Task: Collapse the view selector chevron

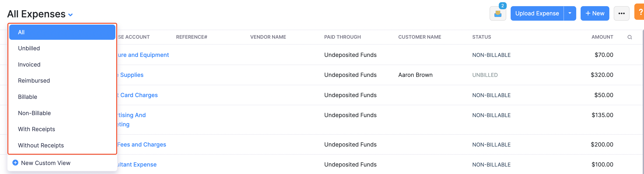Action: [70, 15]
